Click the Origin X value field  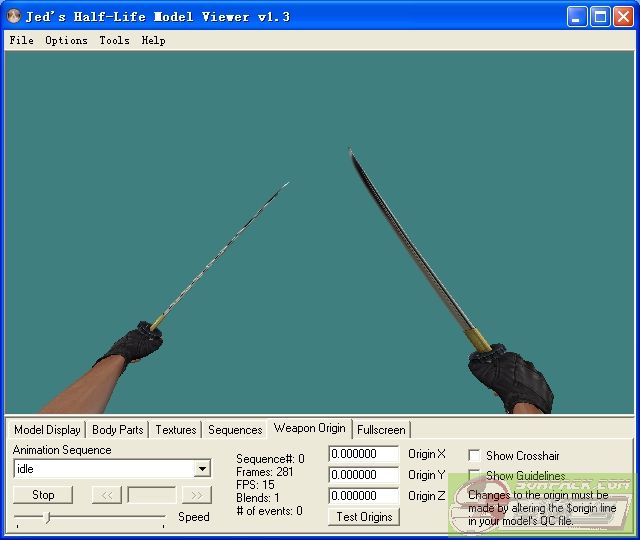point(363,455)
